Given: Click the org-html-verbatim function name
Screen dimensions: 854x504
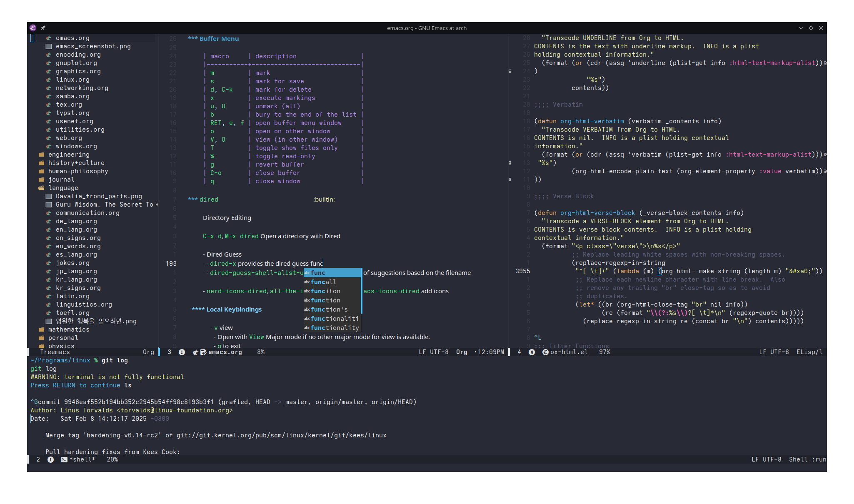Looking at the screenshot, I should pyautogui.click(x=592, y=121).
